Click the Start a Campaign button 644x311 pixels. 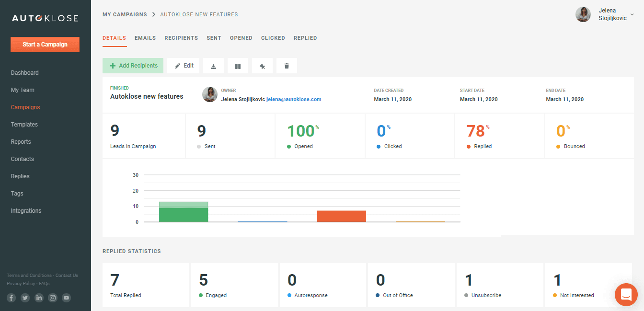(x=45, y=44)
